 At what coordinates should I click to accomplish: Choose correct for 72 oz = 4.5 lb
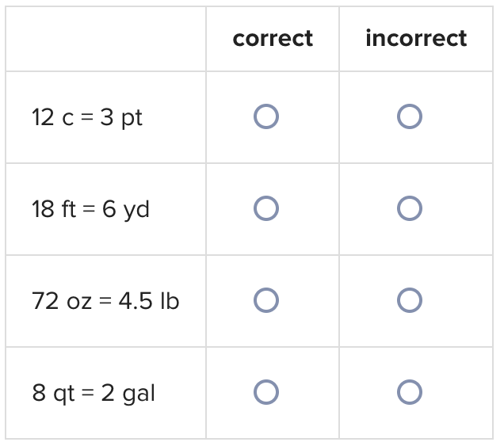(266, 300)
